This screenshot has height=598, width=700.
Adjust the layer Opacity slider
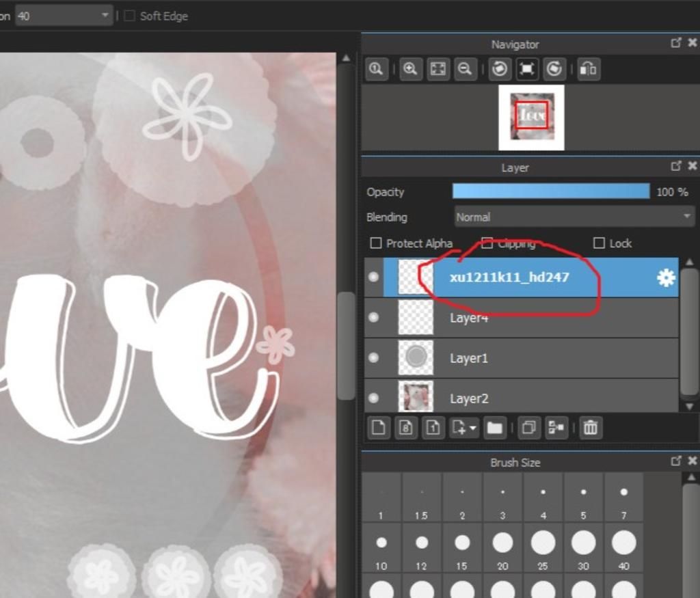(x=551, y=191)
